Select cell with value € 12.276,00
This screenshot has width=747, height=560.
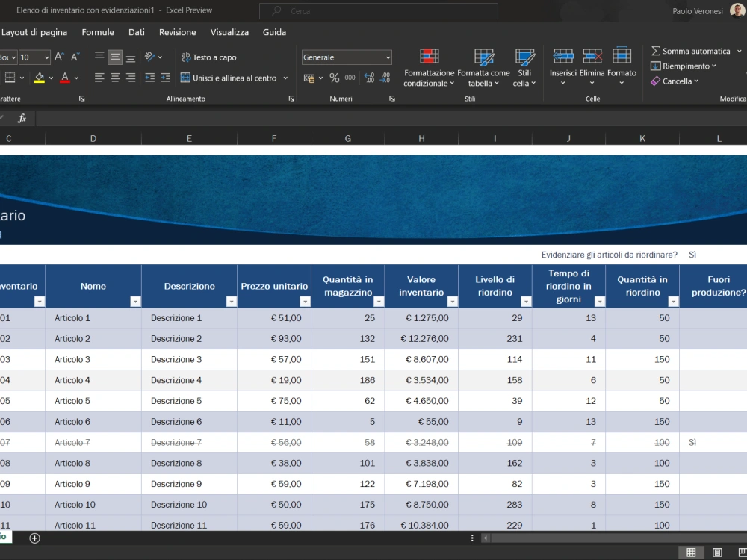[x=421, y=338]
